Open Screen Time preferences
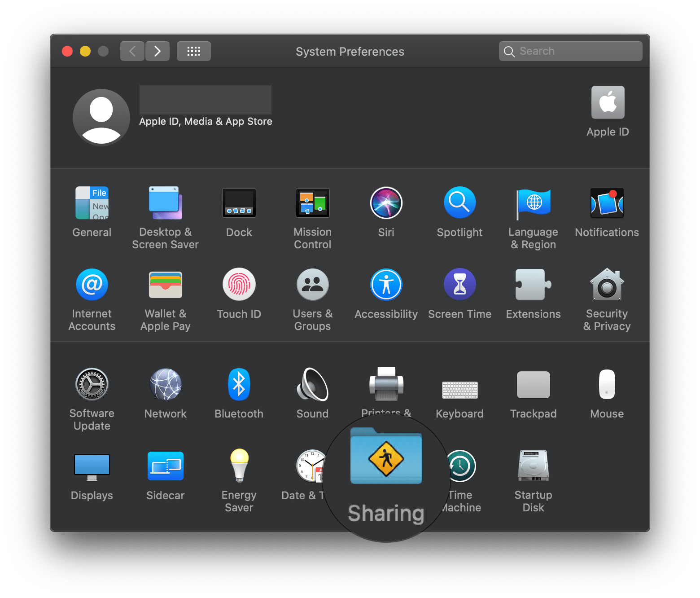 459,284
